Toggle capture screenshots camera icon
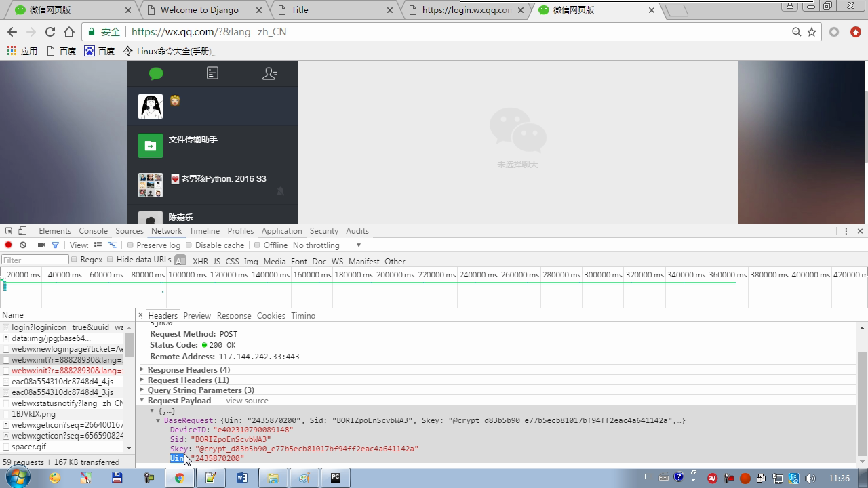The height and width of the screenshot is (488, 868). [41, 245]
